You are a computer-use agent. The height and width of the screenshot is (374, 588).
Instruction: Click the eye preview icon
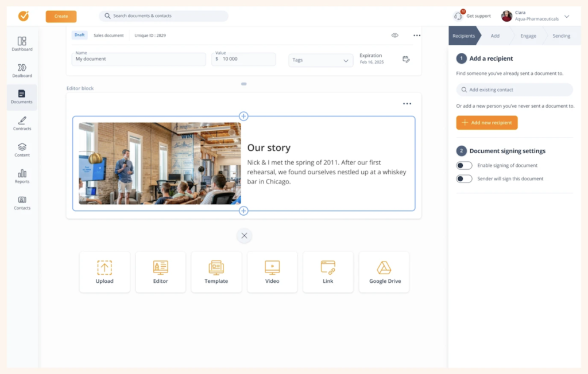(395, 36)
